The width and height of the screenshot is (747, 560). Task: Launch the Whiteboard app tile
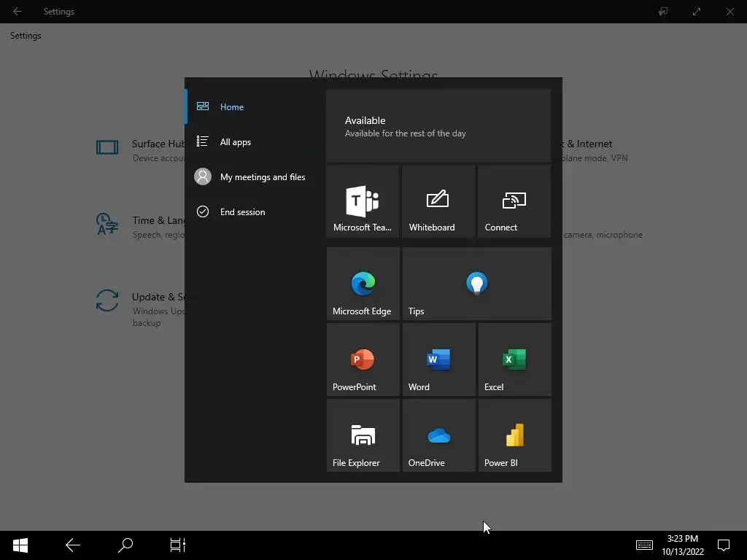point(438,201)
